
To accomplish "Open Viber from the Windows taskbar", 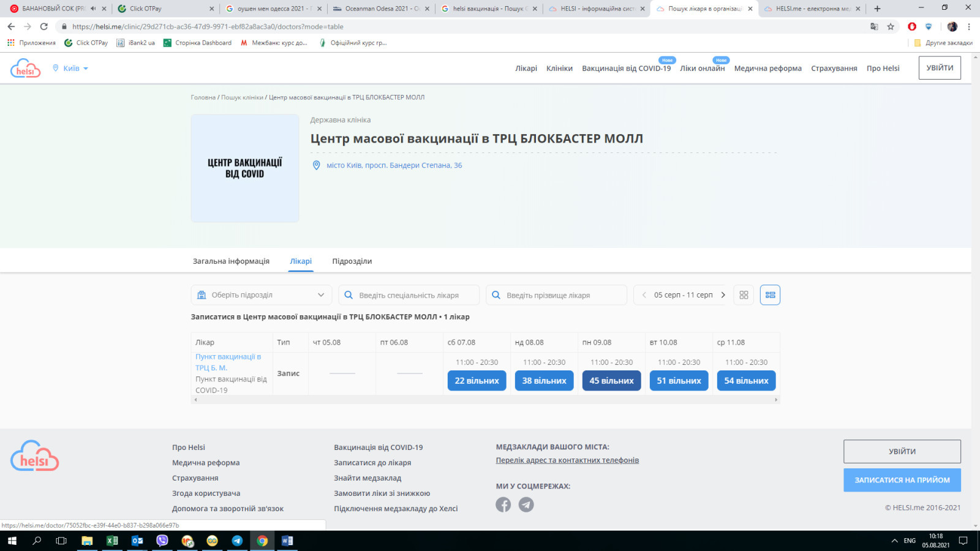I will (162, 541).
